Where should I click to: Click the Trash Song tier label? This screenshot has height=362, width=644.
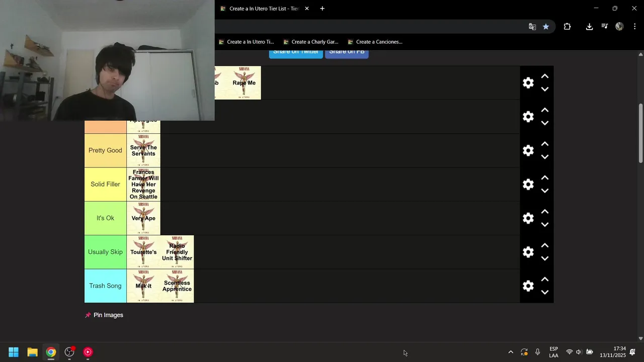point(105,286)
